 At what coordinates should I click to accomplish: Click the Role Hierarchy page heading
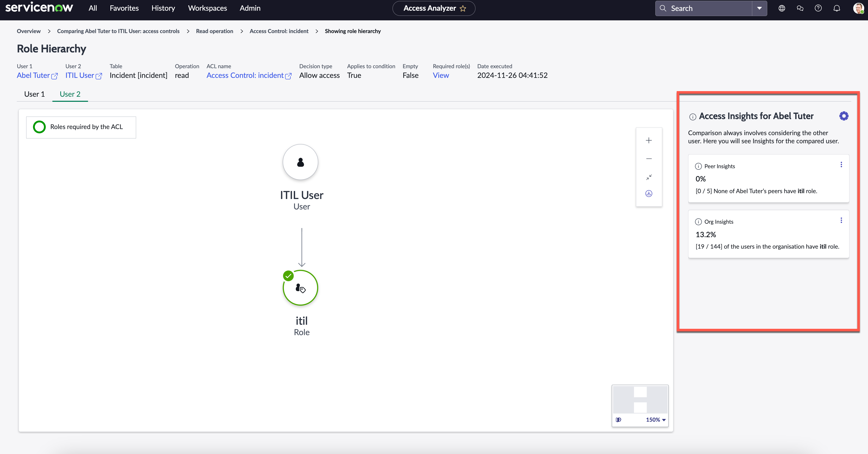click(52, 49)
